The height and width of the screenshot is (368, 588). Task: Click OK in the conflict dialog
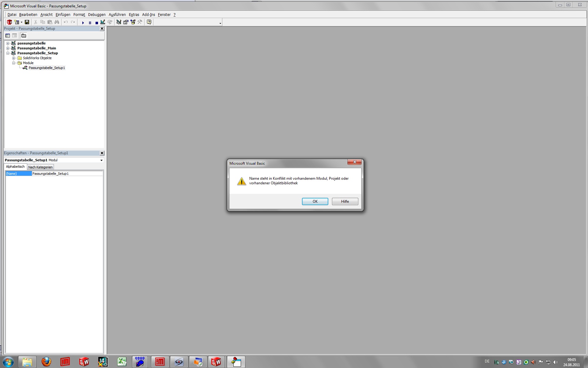pyautogui.click(x=315, y=201)
